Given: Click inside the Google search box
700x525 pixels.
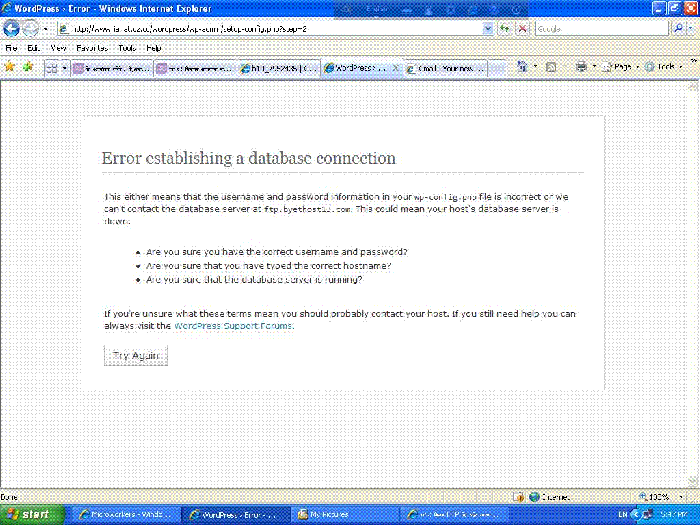Looking at the screenshot, I should 601,29.
